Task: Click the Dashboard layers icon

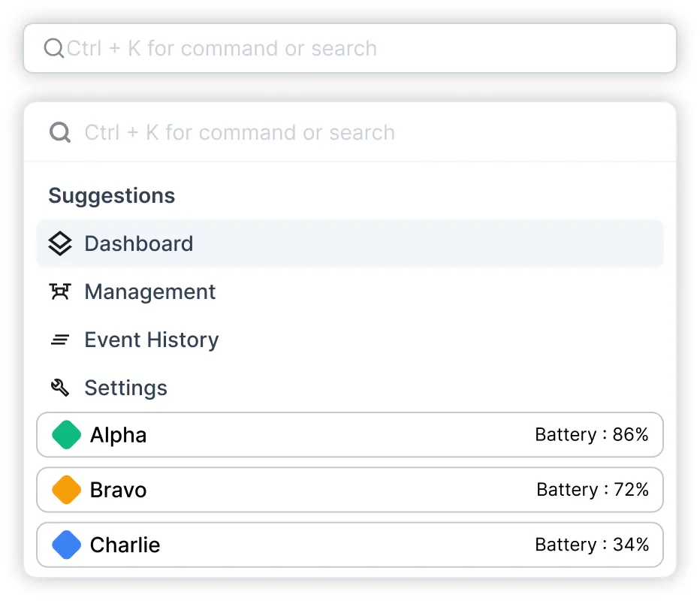Action: (60, 243)
